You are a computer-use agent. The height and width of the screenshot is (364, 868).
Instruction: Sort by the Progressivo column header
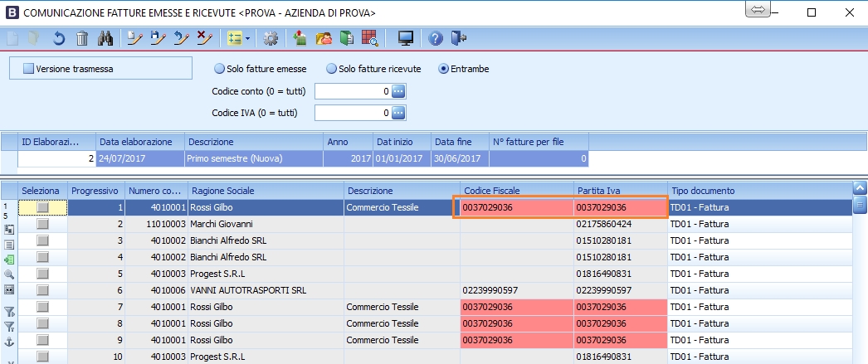(96, 191)
